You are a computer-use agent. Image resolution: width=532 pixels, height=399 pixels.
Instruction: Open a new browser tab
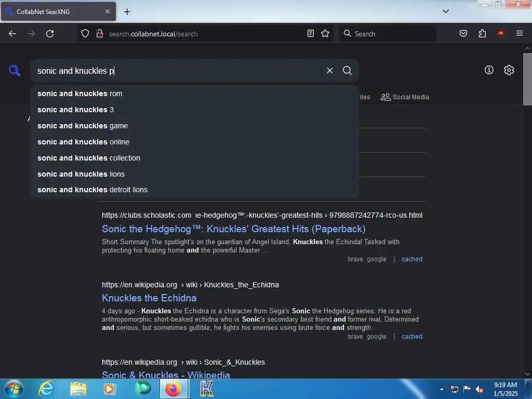[x=127, y=12]
